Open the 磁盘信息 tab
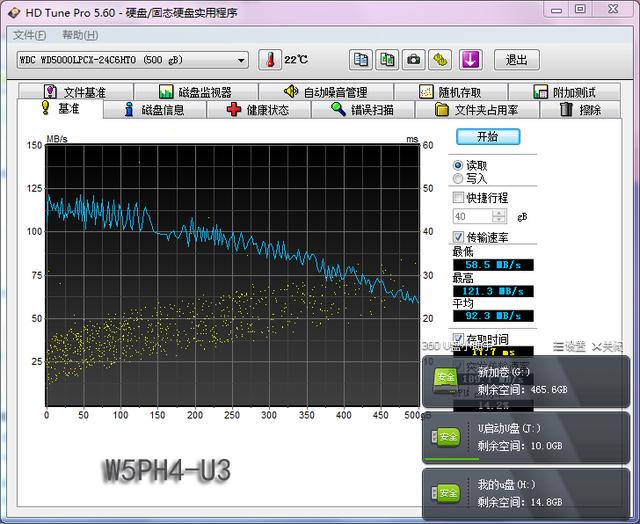The width and height of the screenshot is (640, 524). (155, 110)
